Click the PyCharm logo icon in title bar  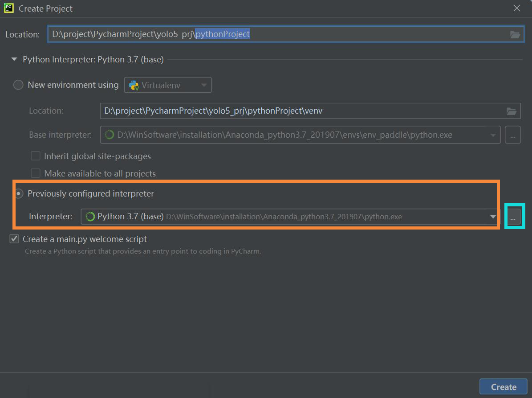coord(9,8)
